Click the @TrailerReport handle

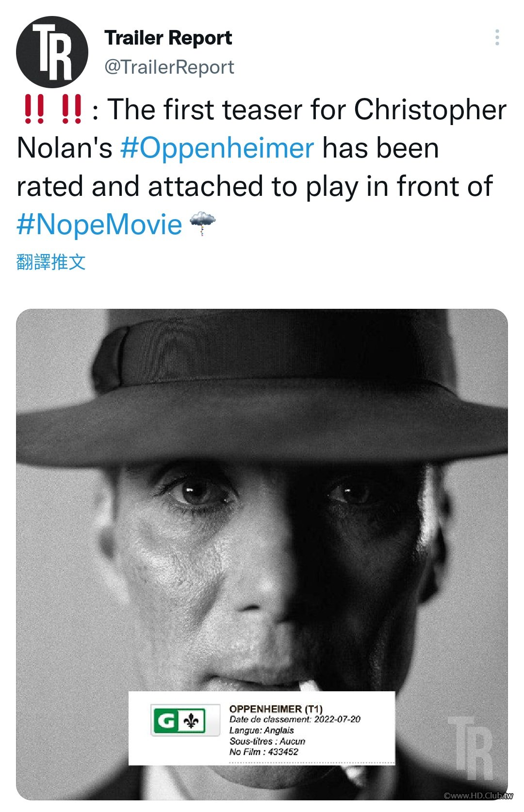(169, 67)
